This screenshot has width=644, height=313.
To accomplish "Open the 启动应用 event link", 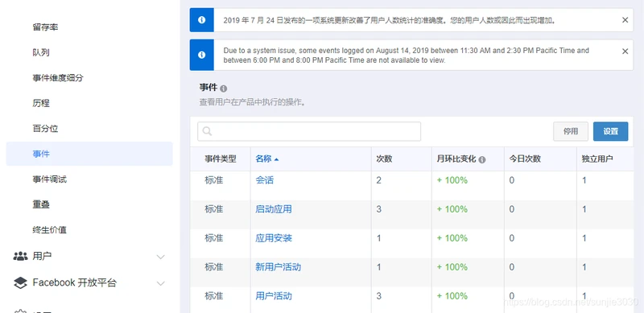I will point(274,209).
